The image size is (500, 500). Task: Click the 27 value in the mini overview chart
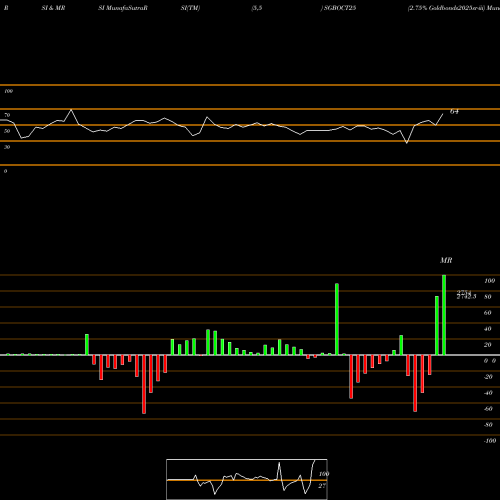pos(322,486)
